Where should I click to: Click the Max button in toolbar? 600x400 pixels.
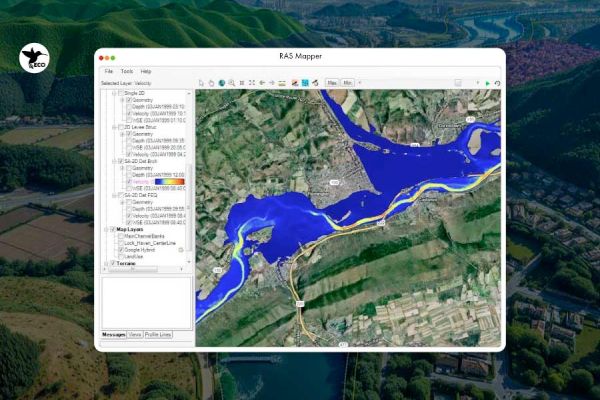[331, 82]
